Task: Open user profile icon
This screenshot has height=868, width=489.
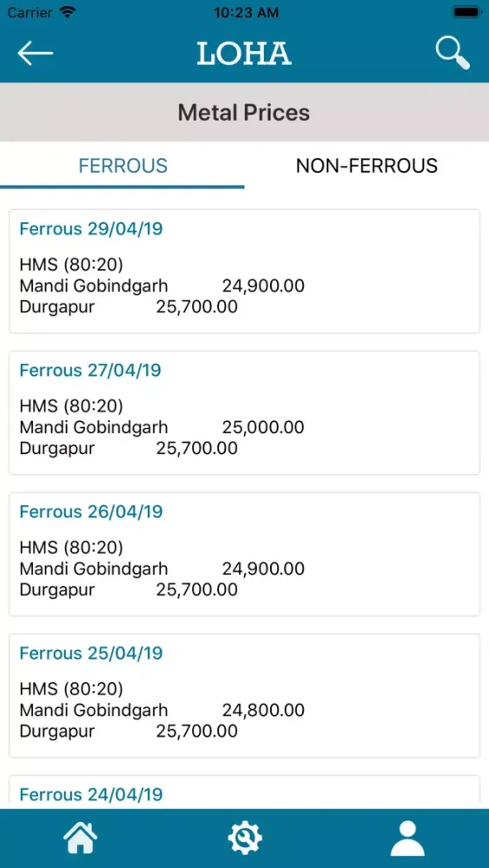Action: tap(407, 838)
